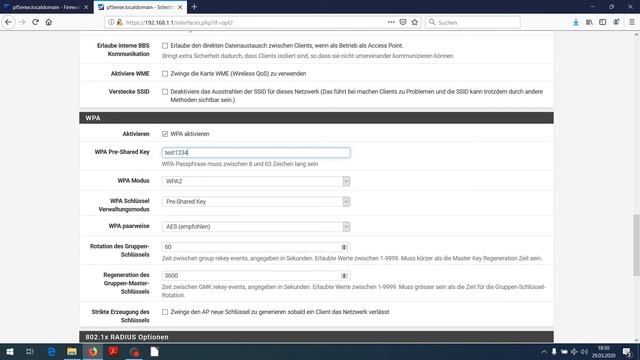Open the blank document taskbar app
This screenshot has width=640, height=360.
click(154, 351)
